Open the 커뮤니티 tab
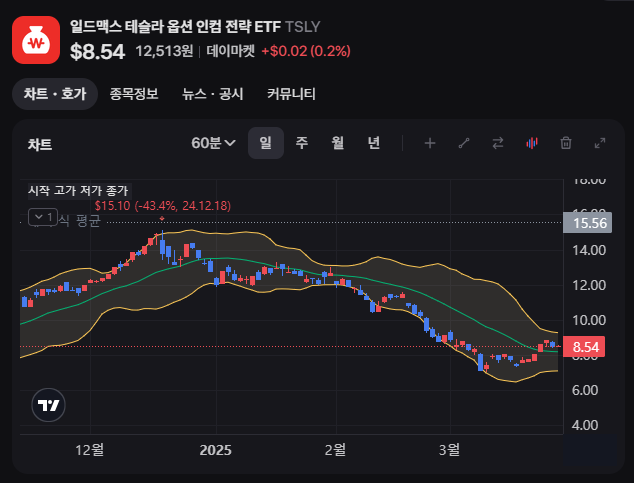 [291, 94]
